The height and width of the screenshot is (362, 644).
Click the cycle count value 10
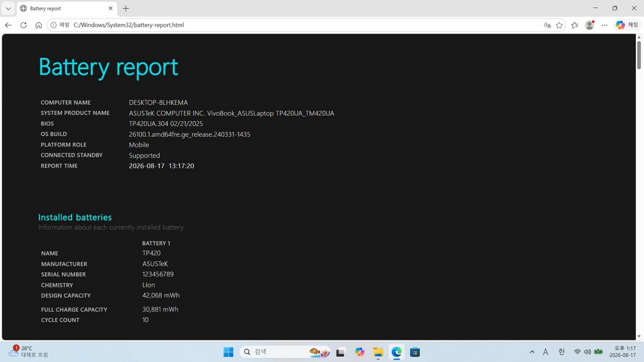pyautogui.click(x=145, y=320)
